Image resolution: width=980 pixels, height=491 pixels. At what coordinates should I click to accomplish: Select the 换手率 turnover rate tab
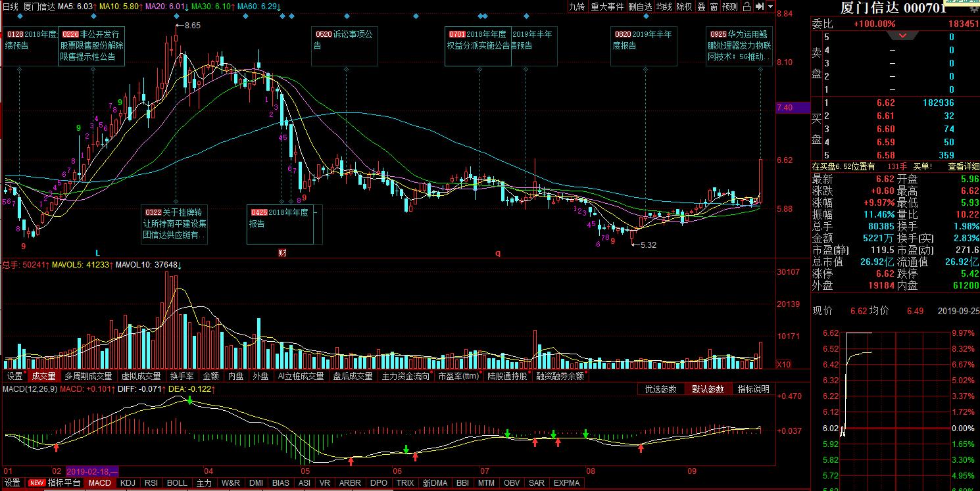pyautogui.click(x=182, y=377)
